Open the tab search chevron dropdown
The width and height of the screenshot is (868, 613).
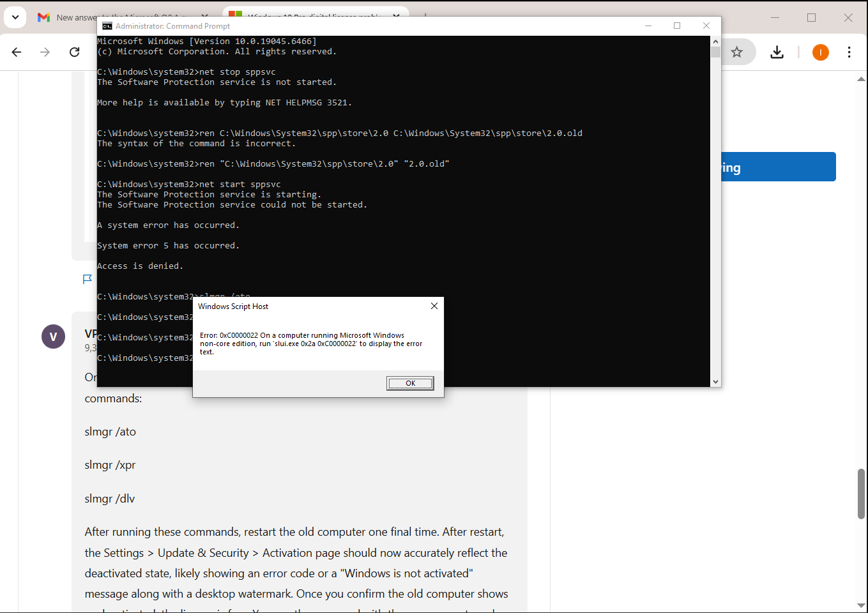coord(15,17)
